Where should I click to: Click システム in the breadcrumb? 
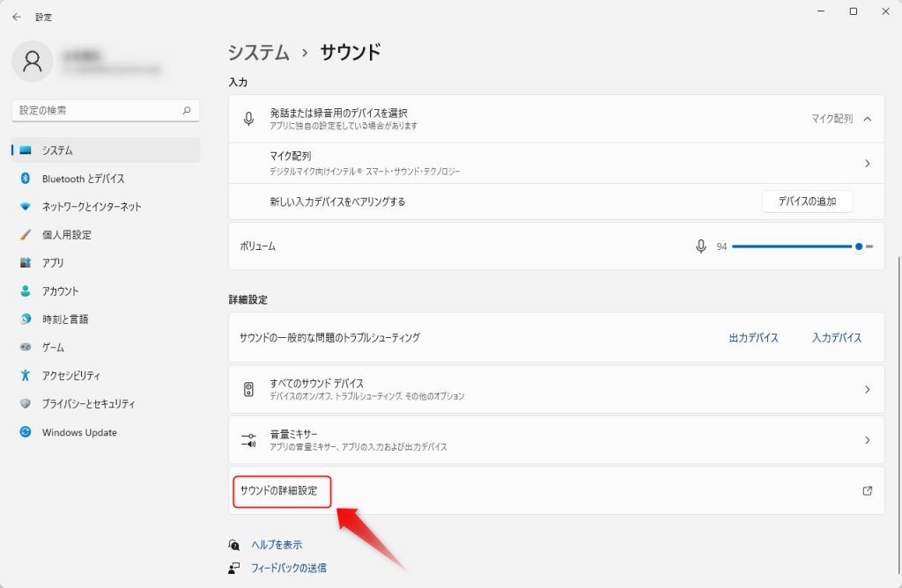[x=259, y=52]
